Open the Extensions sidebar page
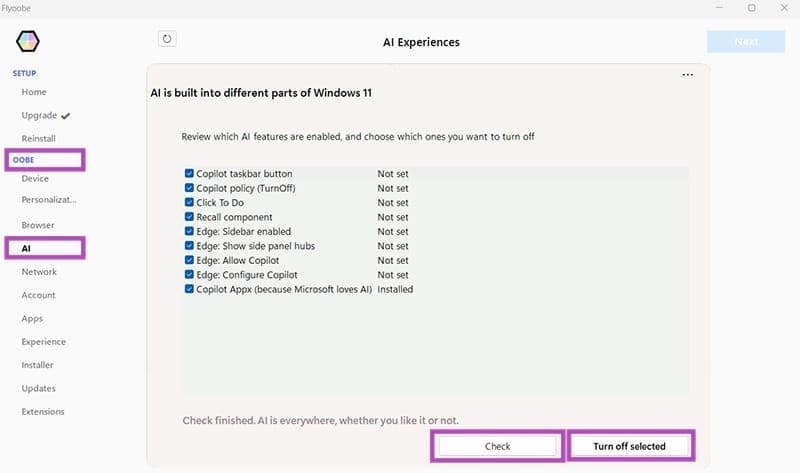Image resolution: width=800 pixels, height=473 pixels. click(43, 412)
